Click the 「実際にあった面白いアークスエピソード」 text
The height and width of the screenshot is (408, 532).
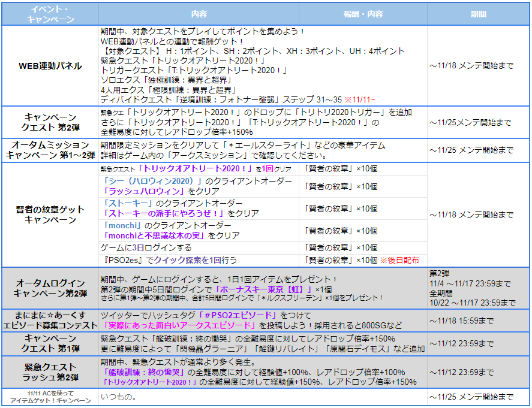click(x=179, y=325)
